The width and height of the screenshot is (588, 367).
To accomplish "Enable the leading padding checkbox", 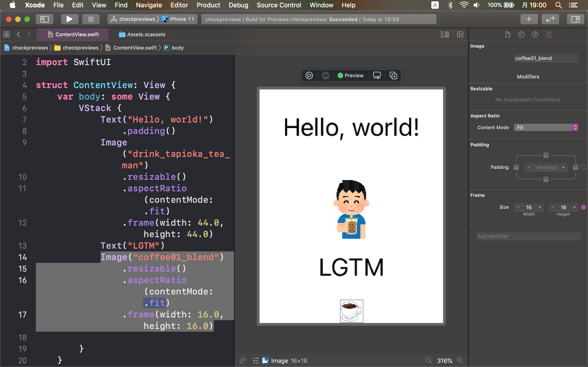I will tap(516, 167).
